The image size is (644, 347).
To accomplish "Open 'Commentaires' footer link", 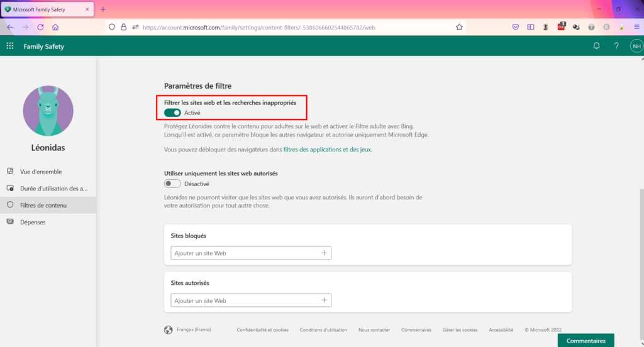I will click(416, 330).
